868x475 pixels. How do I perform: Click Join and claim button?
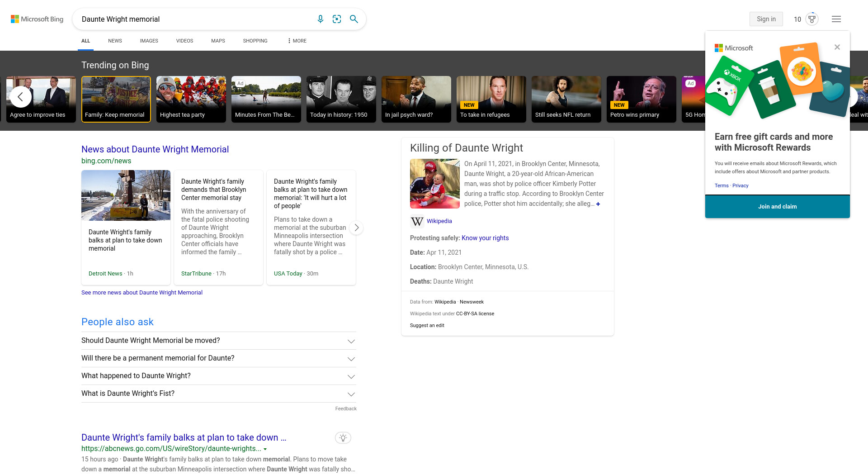(777, 207)
